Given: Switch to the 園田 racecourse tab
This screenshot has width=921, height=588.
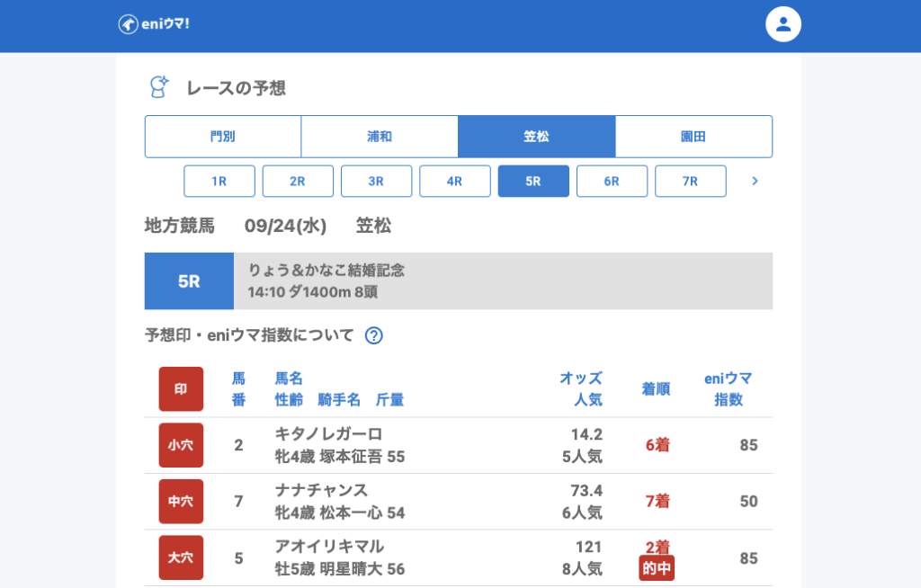Looking at the screenshot, I should click(693, 137).
